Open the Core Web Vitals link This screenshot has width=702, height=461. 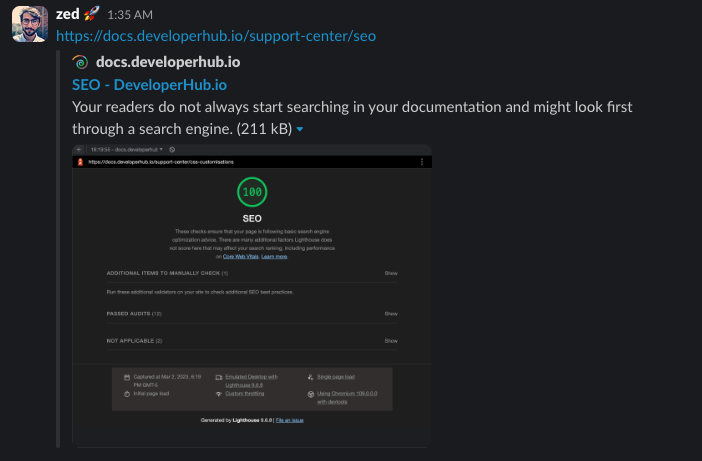point(241,256)
